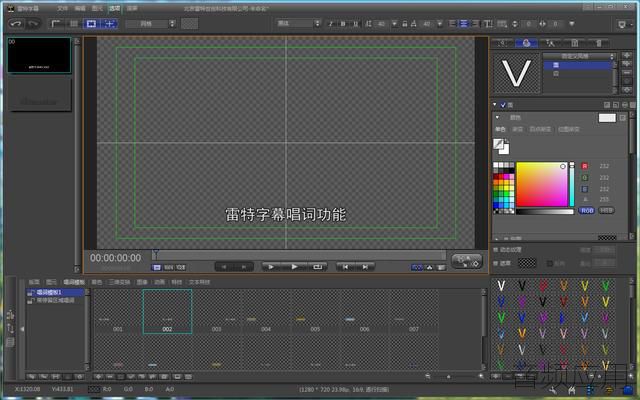Click the vertical text direction icon
The image size is (640, 400).
point(488,24)
